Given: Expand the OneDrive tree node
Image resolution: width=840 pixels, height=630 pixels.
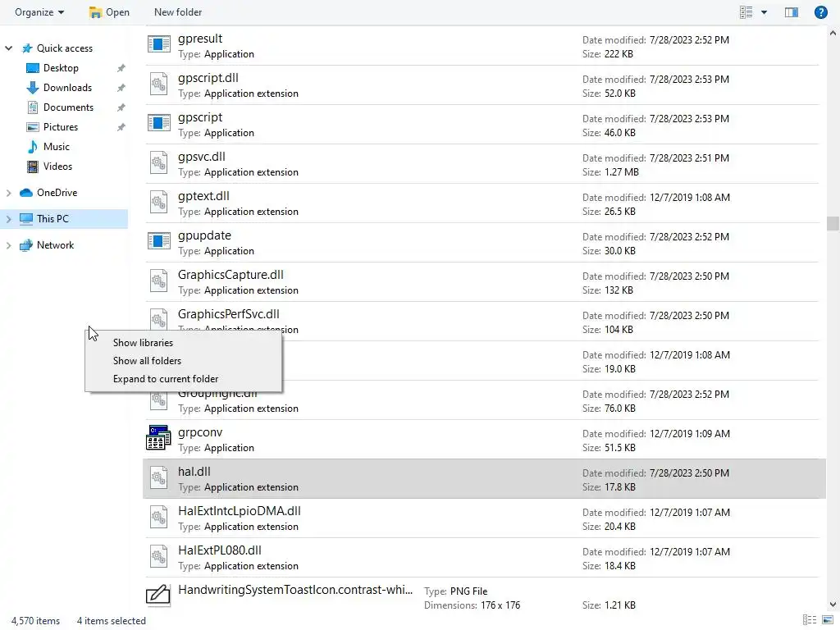Looking at the screenshot, I should click(9, 193).
